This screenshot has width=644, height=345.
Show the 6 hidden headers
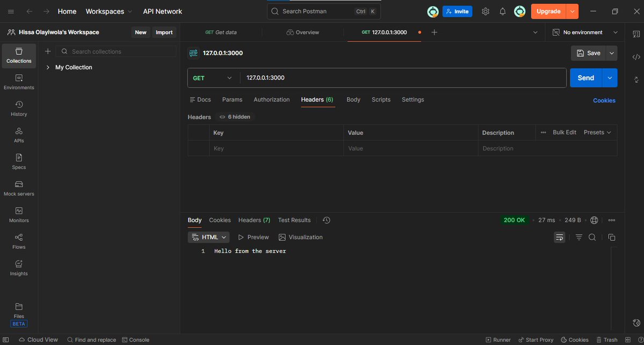[x=235, y=117]
